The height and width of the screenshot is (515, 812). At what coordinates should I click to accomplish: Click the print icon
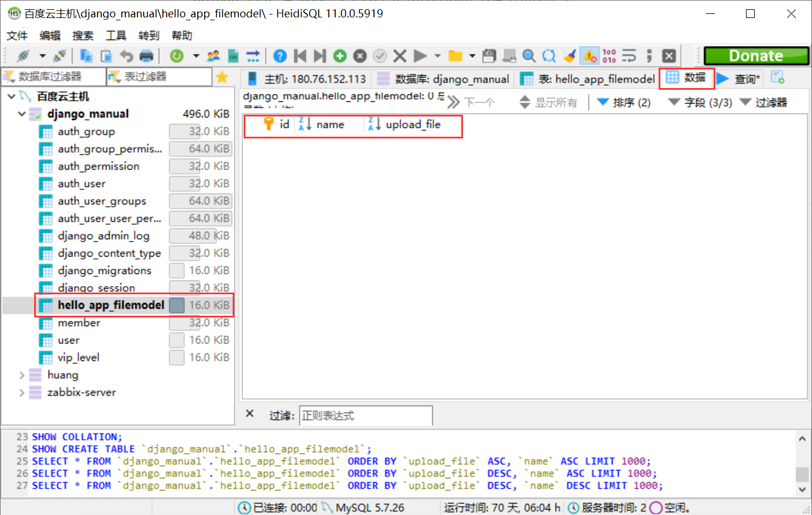(146, 56)
